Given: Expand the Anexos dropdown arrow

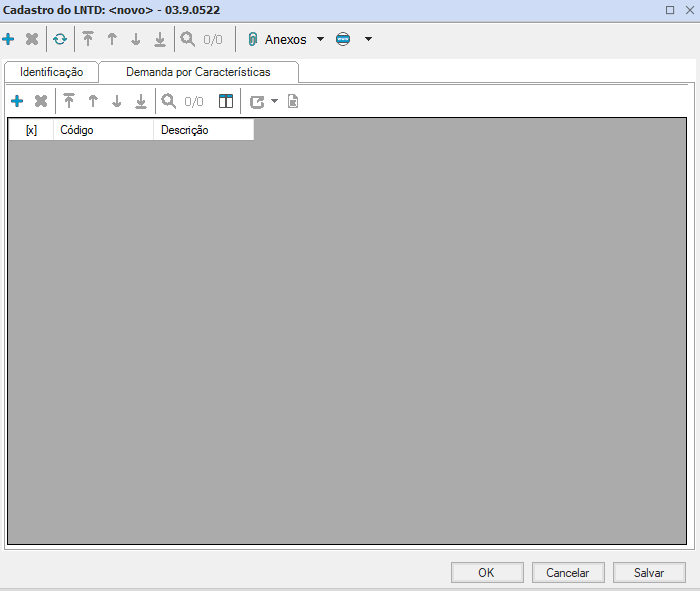Looking at the screenshot, I should pyautogui.click(x=320, y=40).
